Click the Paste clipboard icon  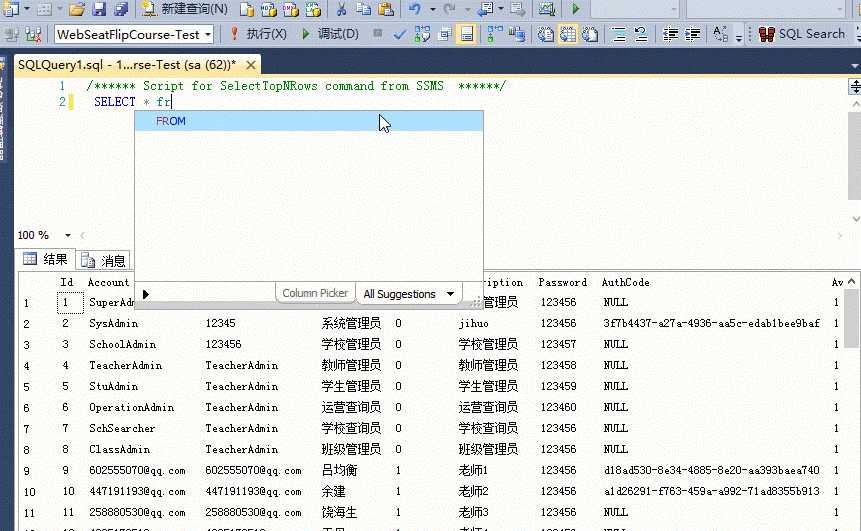pos(386,9)
